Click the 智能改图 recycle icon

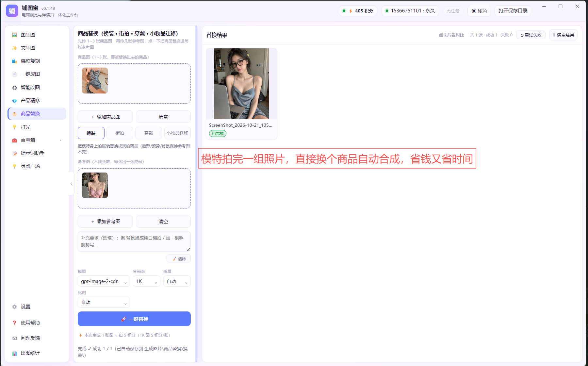tap(14, 88)
